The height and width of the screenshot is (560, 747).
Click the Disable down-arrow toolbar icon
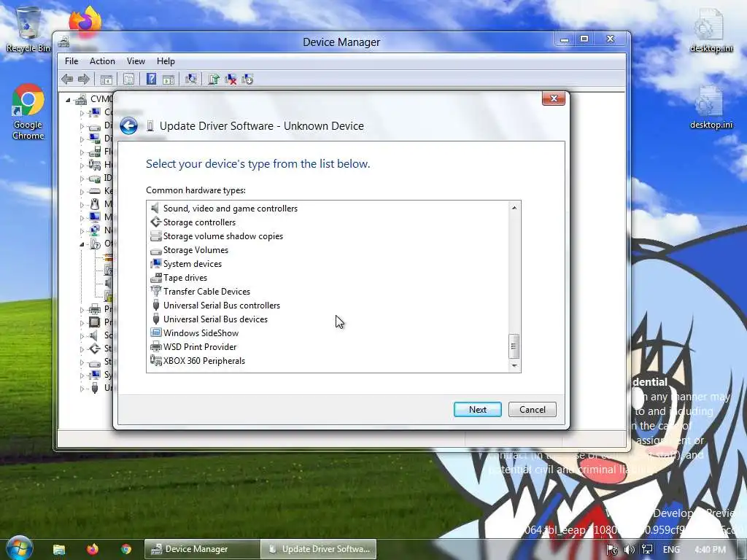point(247,79)
